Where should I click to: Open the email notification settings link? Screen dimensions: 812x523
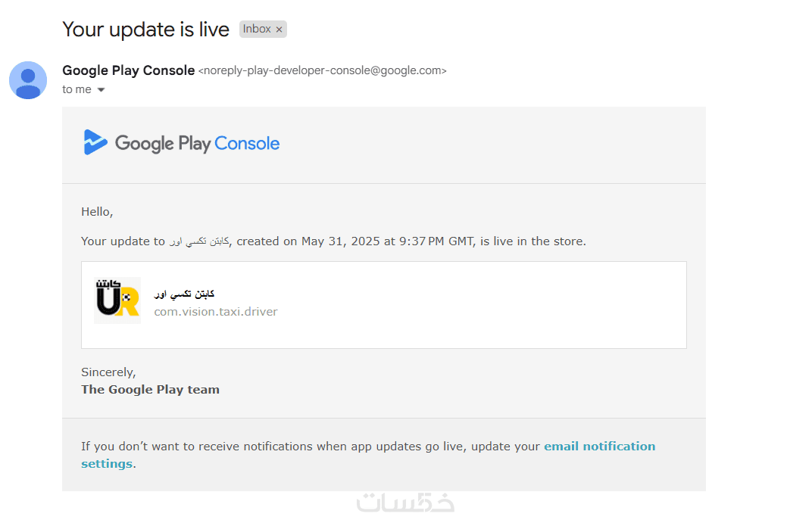tap(599, 447)
